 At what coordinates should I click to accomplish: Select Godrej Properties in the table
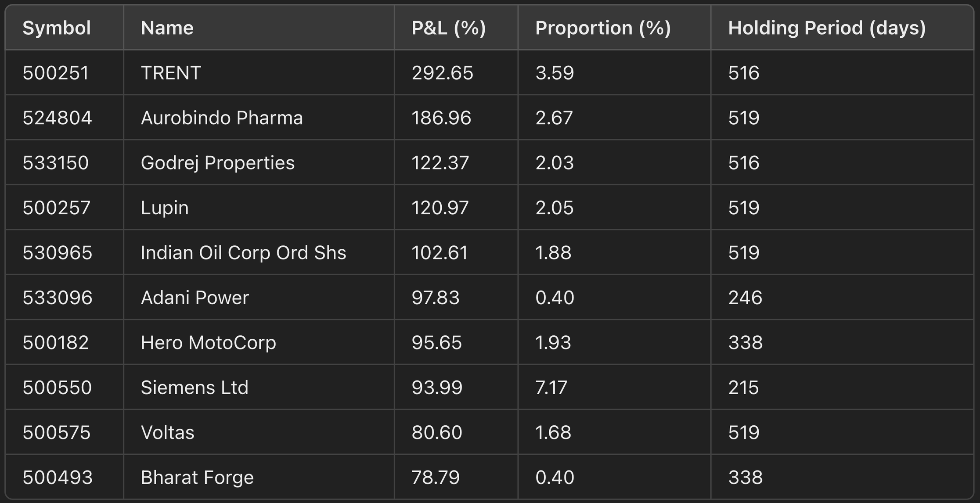[x=217, y=163]
